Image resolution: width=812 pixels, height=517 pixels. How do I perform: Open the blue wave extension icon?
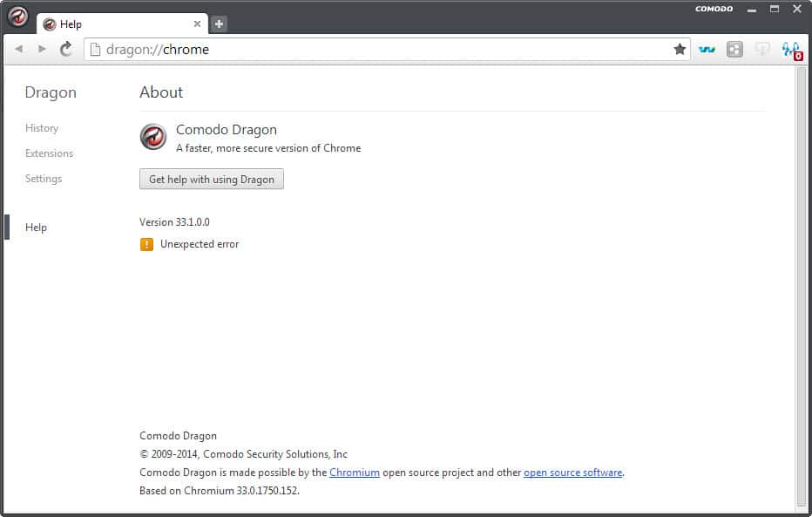click(x=707, y=49)
